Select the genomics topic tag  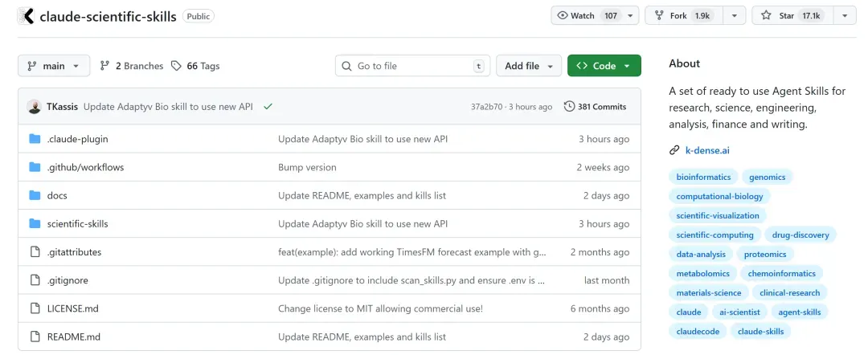[767, 177]
